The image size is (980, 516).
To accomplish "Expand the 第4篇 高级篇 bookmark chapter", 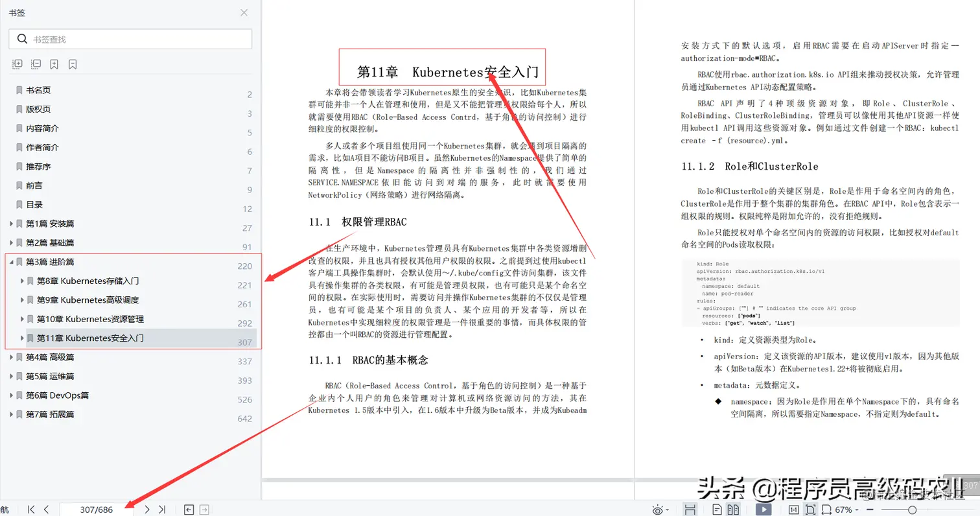I will [12, 357].
